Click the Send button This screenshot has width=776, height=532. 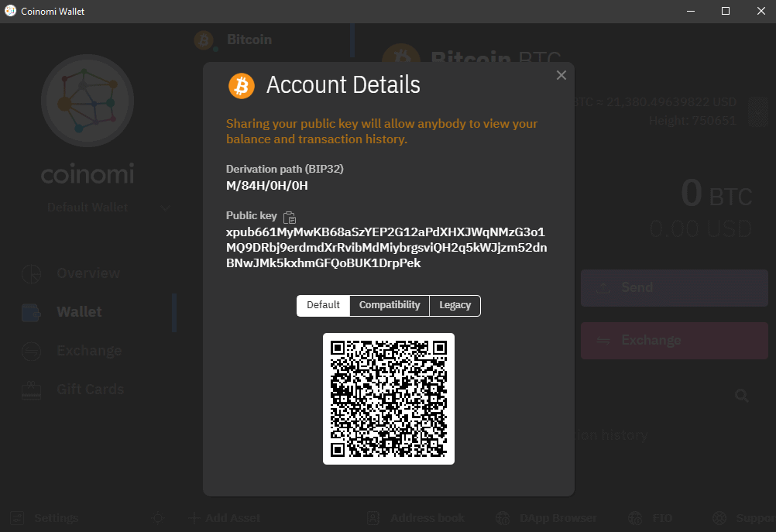673,287
